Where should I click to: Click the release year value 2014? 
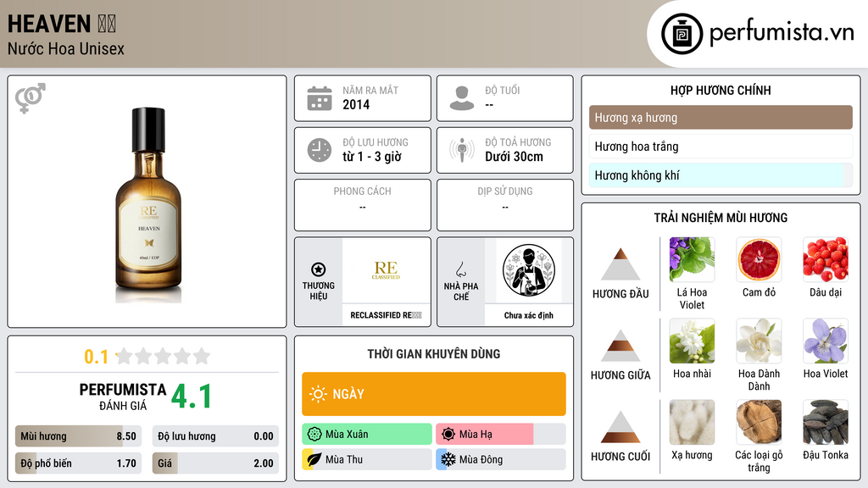click(356, 104)
